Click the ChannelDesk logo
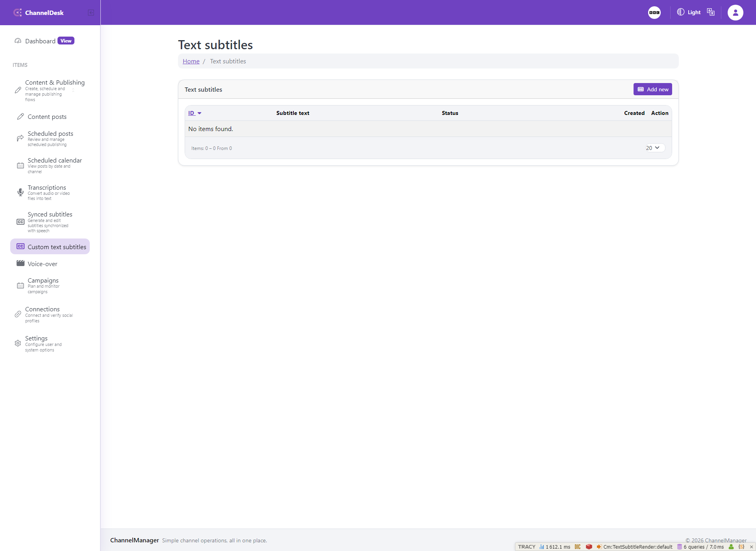The image size is (756, 551). click(x=38, y=13)
